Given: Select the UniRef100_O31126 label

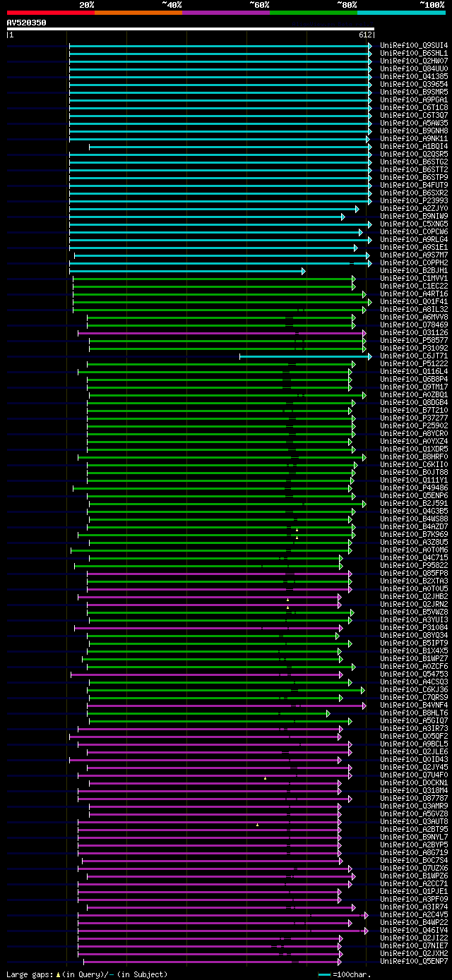Looking at the screenshot, I should [x=414, y=332].
